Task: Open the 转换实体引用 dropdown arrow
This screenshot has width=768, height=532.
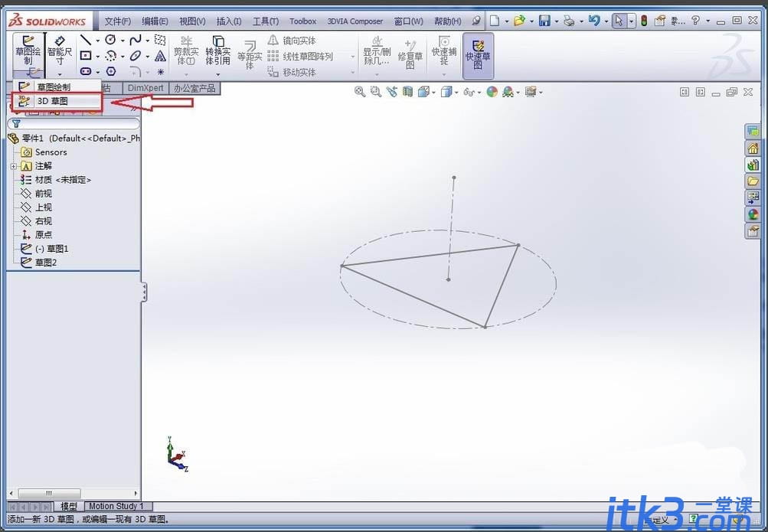Action: [x=218, y=74]
